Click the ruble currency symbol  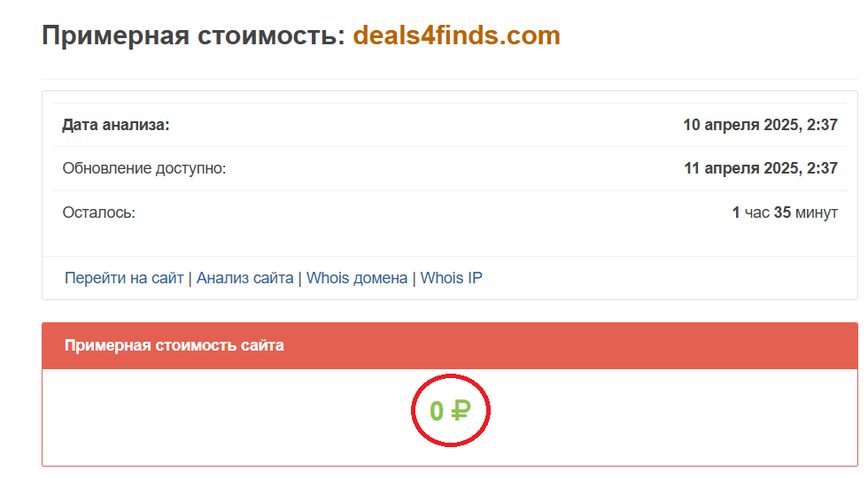(461, 411)
